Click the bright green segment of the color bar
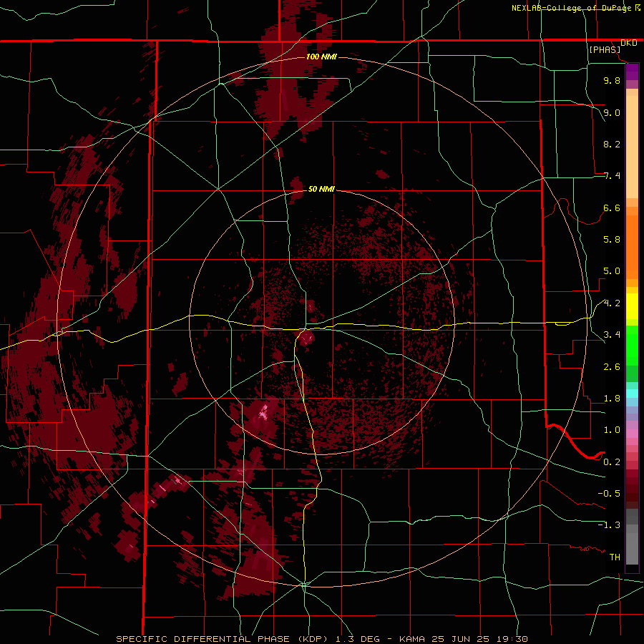Image resolution: width=644 pixels, height=644 pixels. click(x=632, y=345)
